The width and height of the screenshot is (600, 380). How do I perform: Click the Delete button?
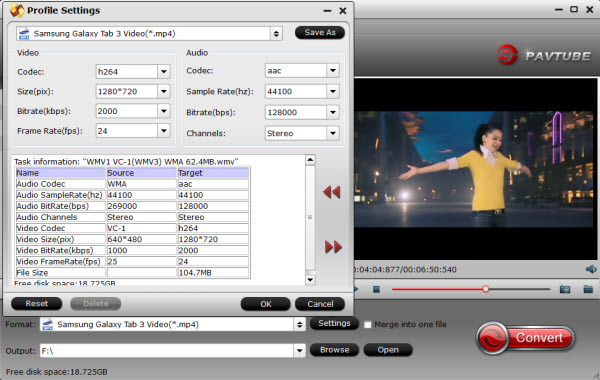(x=96, y=303)
